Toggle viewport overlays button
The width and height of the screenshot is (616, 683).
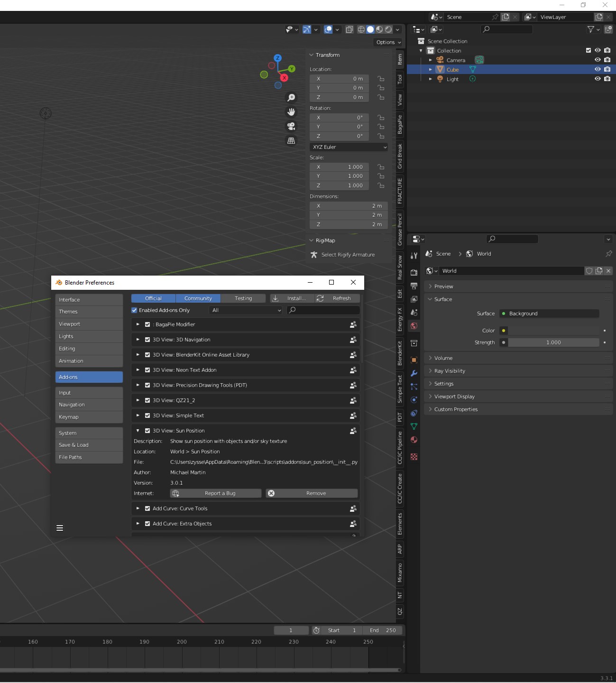(328, 29)
